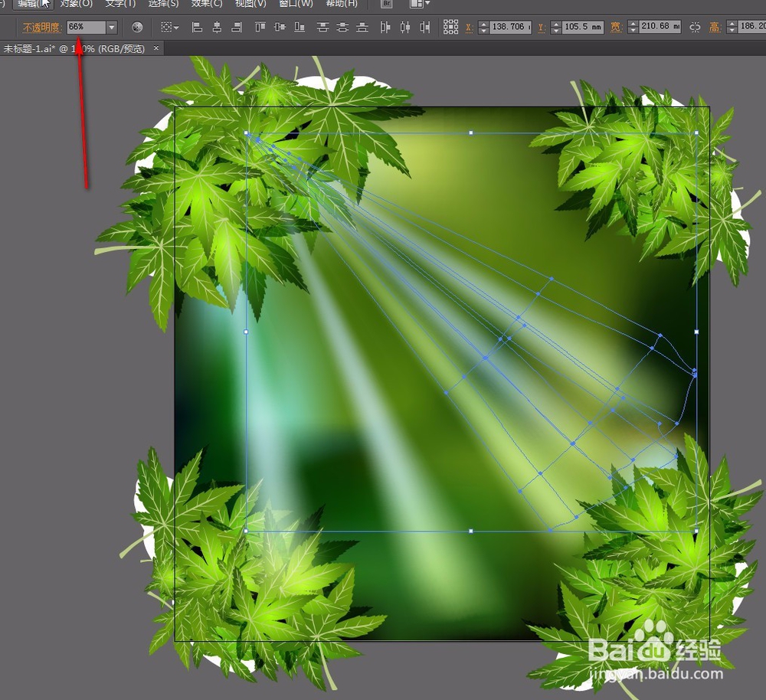Select the Align Left icon
Image resolution: width=766 pixels, height=700 pixels.
coord(197,27)
